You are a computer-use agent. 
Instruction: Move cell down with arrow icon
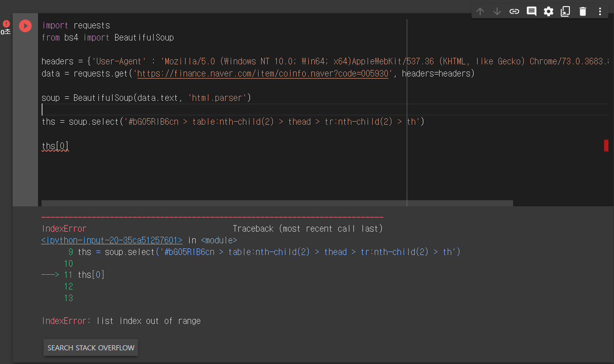click(x=497, y=11)
